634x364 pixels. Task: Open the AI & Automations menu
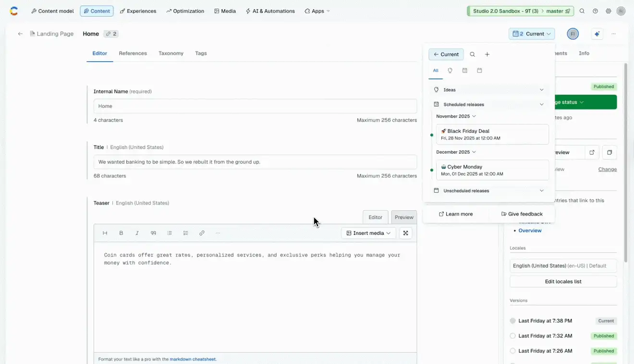(270, 11)
